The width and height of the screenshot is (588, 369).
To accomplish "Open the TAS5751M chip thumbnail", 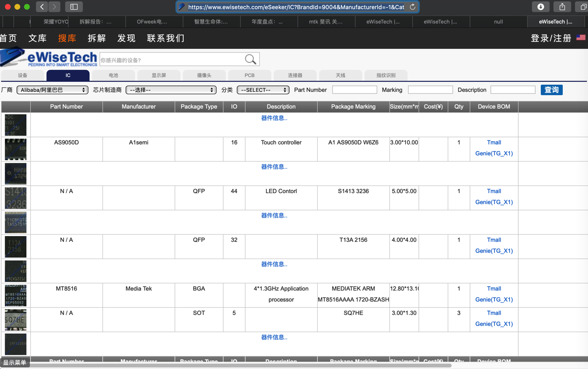I will tap(16, 222).
